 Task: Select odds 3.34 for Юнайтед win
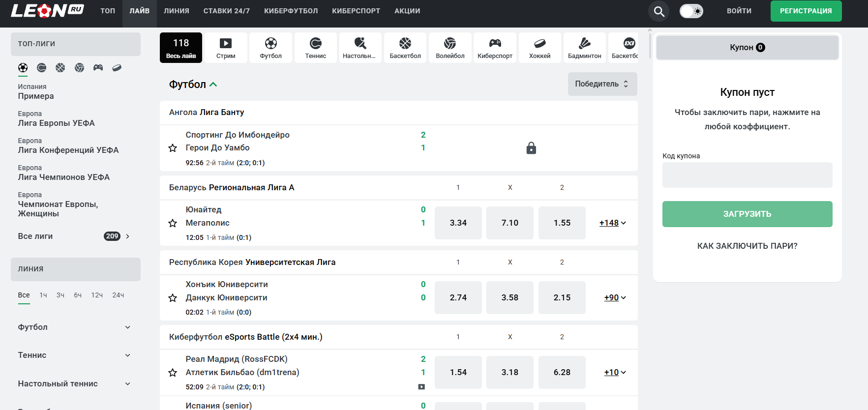458,223
